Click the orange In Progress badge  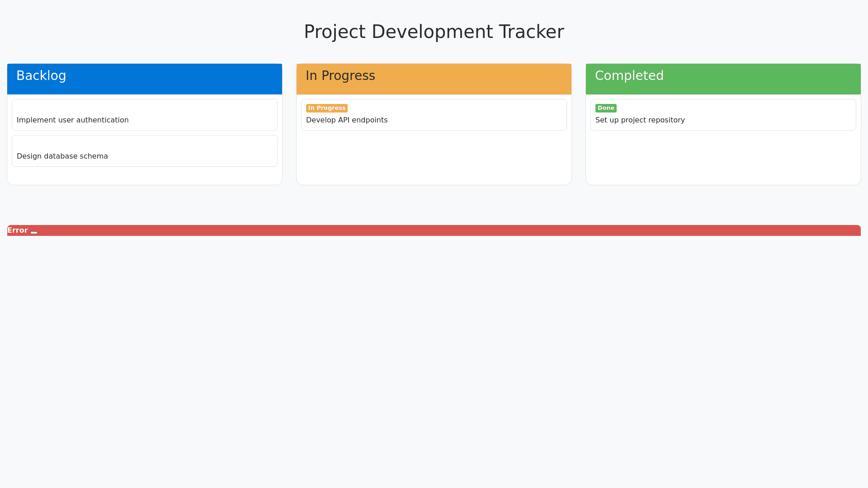pyautogui.click(x=326, y=108)
